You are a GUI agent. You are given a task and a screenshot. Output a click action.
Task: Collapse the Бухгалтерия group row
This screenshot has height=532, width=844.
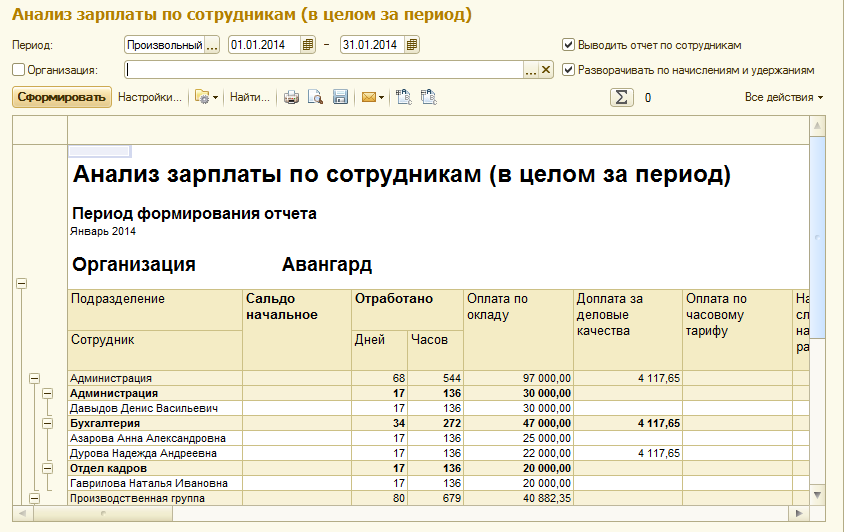click(x=46, y=424)
